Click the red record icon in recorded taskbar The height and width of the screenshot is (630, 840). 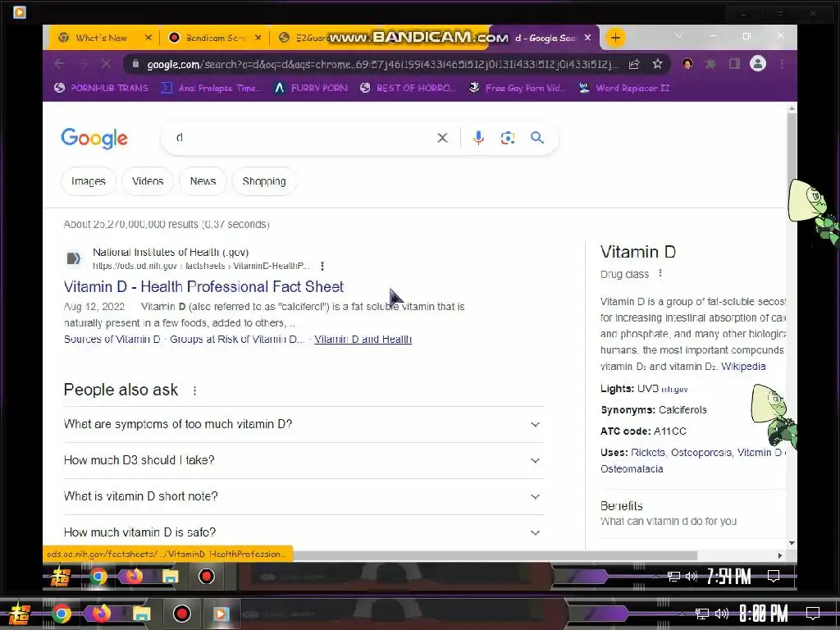pos(206,577)
